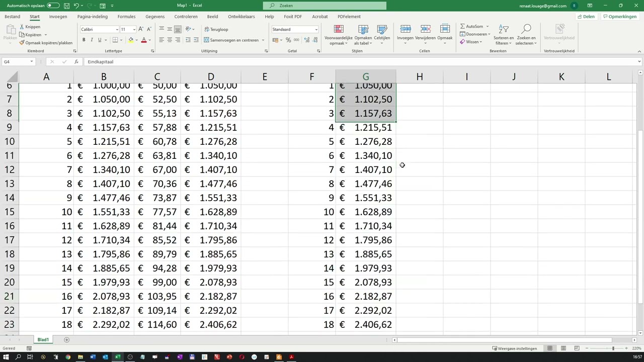The image size is (644, 362).
Task: Decrease the cell indent
Action: click(188, 40)
